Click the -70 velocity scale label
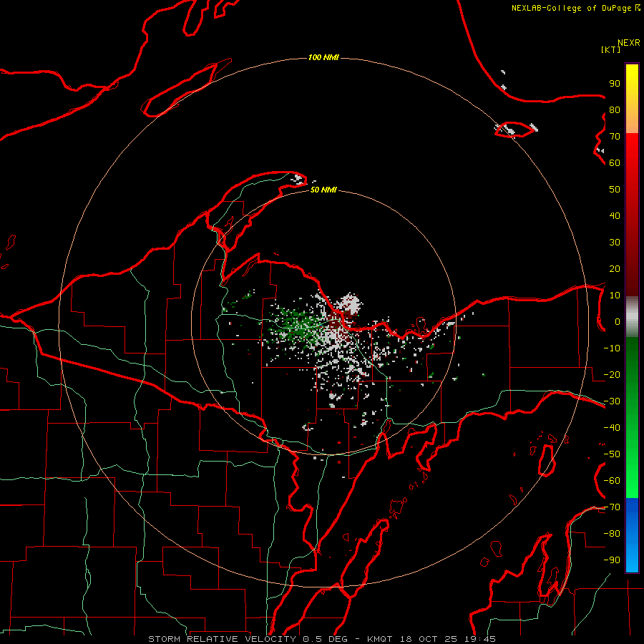The width and height of the screenshot is (644, 644). (x=612, y=507)
